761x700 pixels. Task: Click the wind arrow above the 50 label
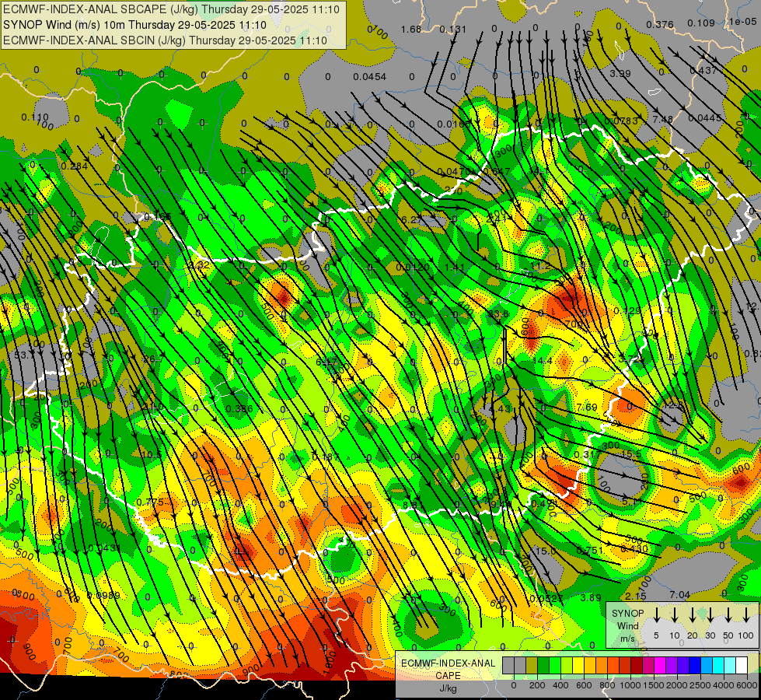(x=728, y=614)
